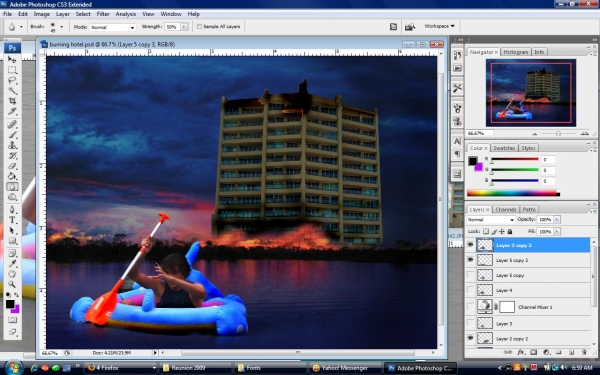This screenshot has width=600, height=375.
Task: Select the Lasso tool
Action: [x=12, y=80]
